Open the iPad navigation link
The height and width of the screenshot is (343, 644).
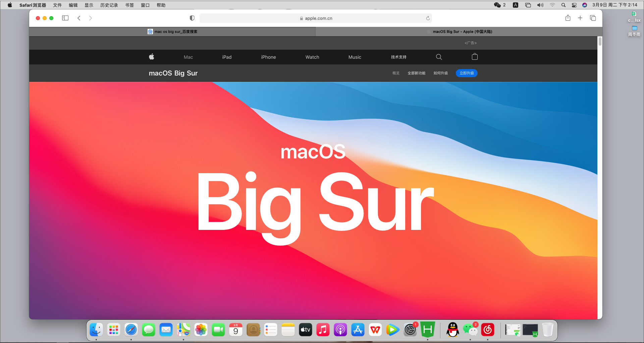(227, 57)
